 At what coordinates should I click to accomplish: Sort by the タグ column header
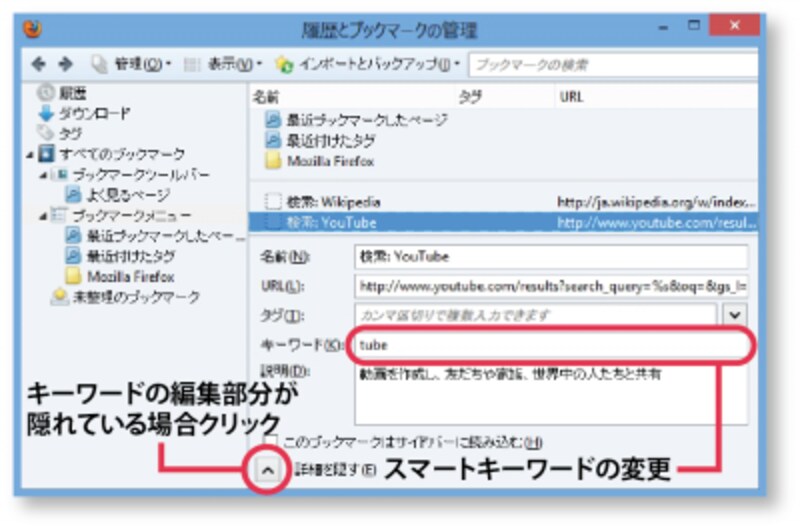504,97
